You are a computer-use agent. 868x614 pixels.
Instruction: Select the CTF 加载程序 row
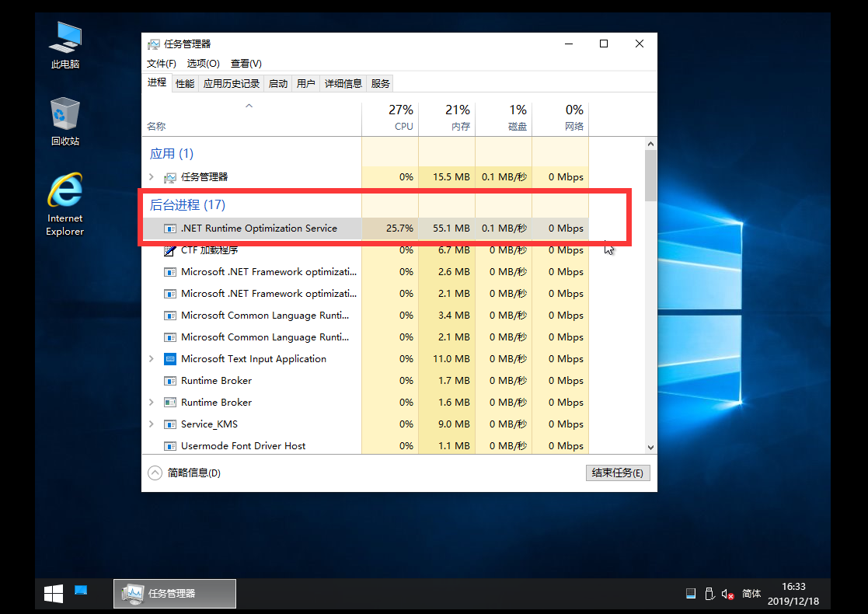coord(365,250)
